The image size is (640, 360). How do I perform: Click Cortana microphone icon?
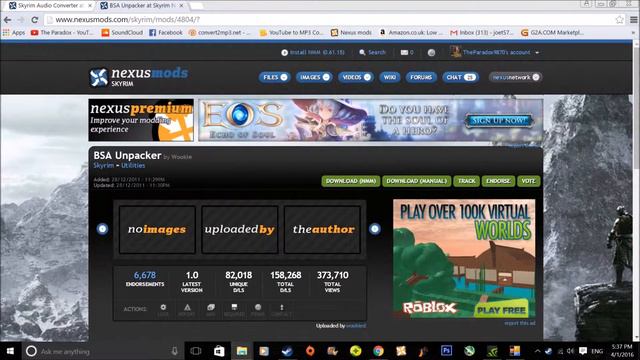click(174, 351)
